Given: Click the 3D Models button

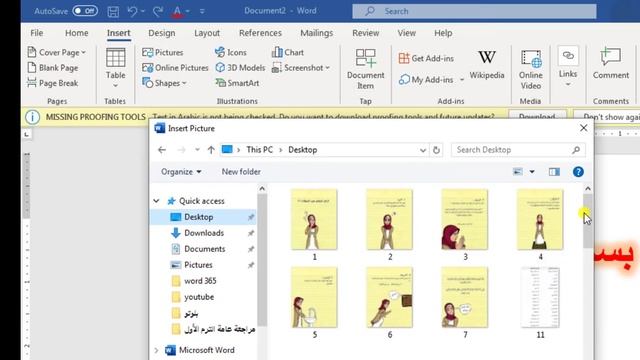Looking at the screenshot, I should pyautogui.click(x=240, y=68).
